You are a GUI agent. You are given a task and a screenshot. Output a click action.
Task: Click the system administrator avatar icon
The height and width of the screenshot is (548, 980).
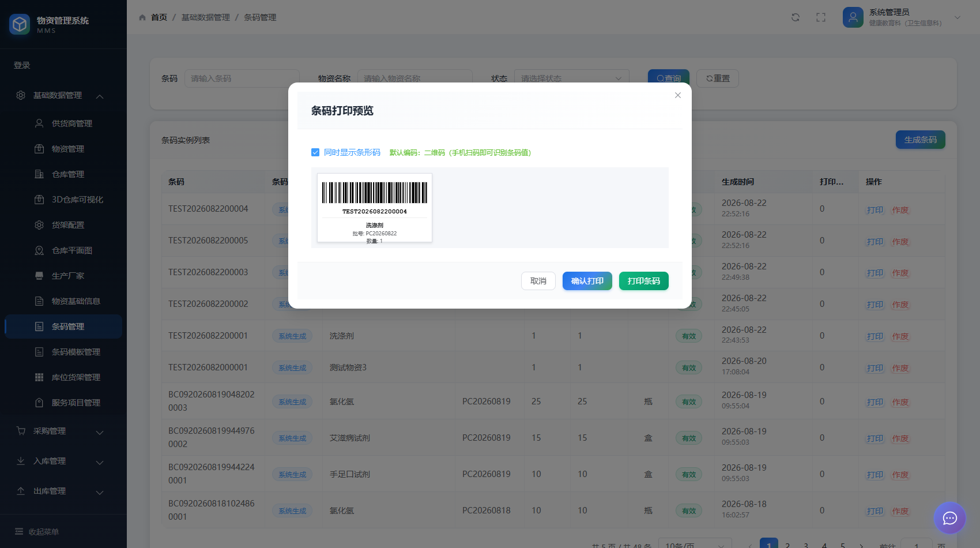point(853,17)
